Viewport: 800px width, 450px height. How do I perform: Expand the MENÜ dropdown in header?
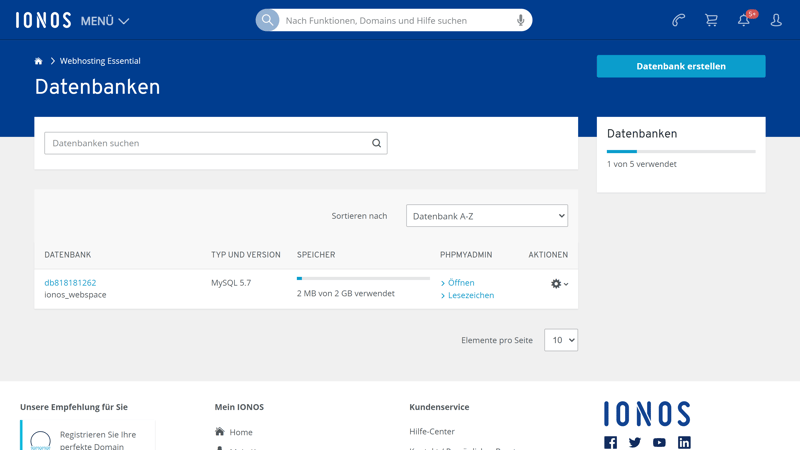pyautogui.click(x=104, y=21)
